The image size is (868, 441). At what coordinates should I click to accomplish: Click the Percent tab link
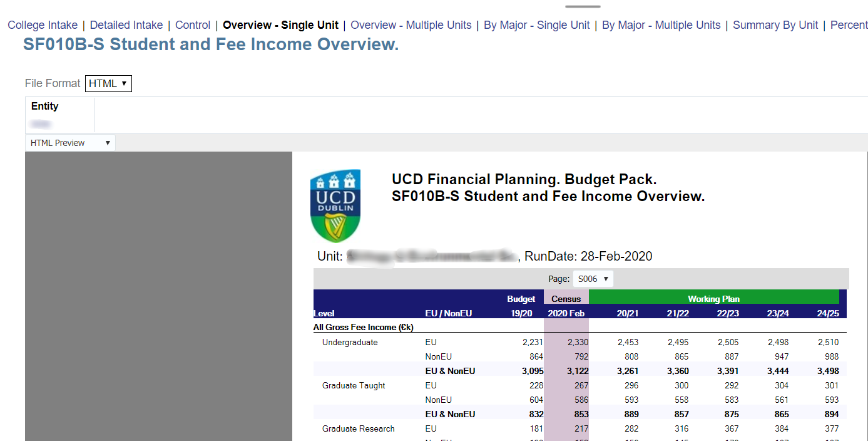pyautogui.click(x=849, y=25)
